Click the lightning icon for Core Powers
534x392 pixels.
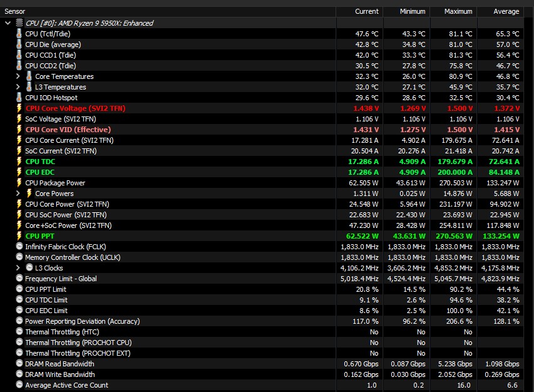29,193
